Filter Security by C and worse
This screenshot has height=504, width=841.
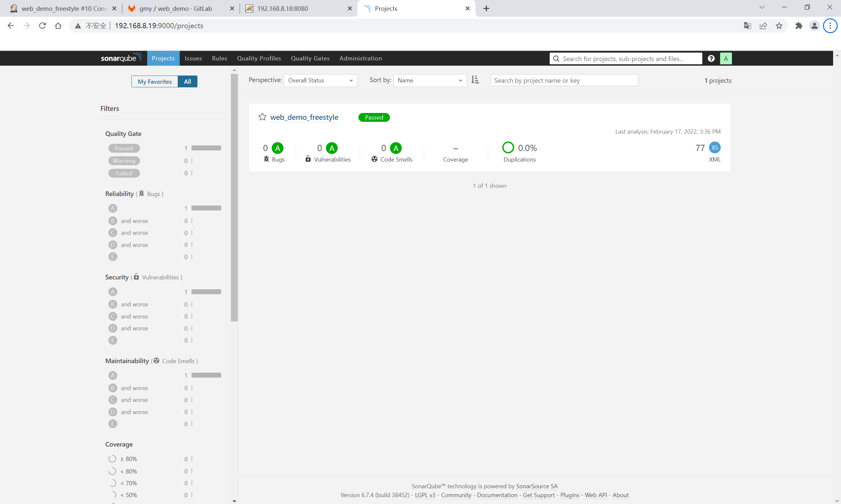pyautogui.click(x=128, y=316)
